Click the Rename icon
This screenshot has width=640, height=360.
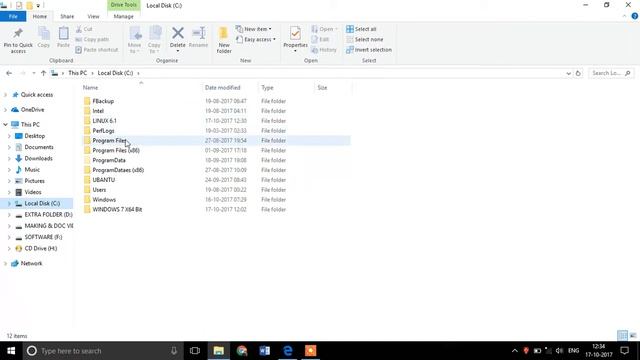tap(198, 33)
